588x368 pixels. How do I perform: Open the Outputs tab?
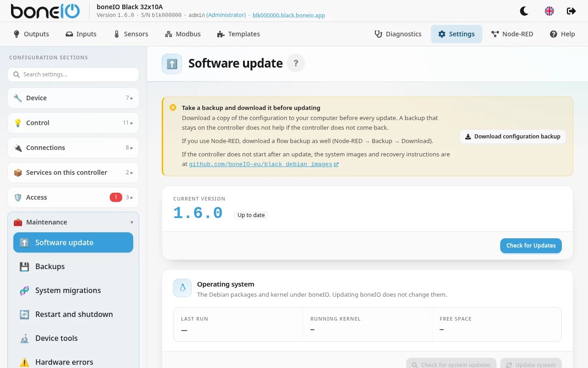[x=31, y=34]
